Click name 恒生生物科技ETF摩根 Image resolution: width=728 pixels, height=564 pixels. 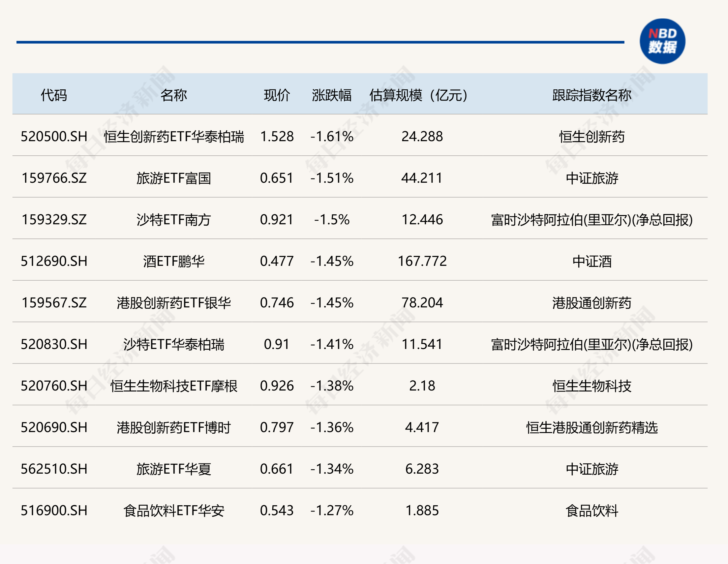tap(174, 386)
